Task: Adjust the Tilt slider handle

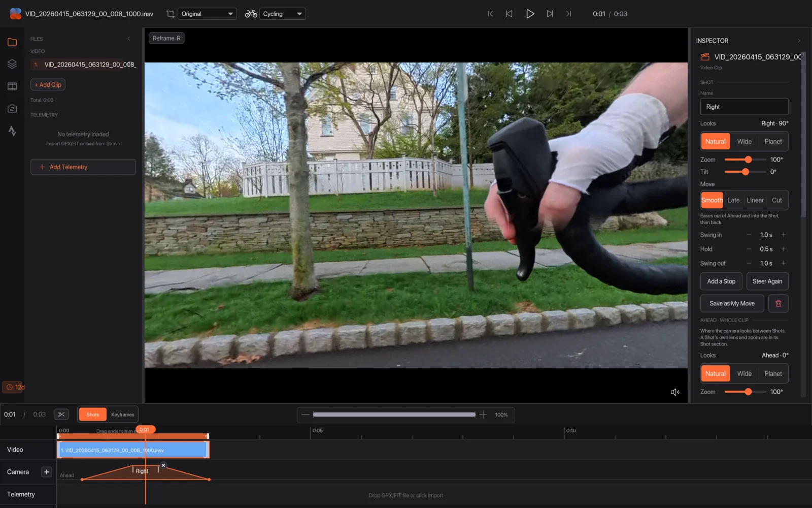Action: 745,172
